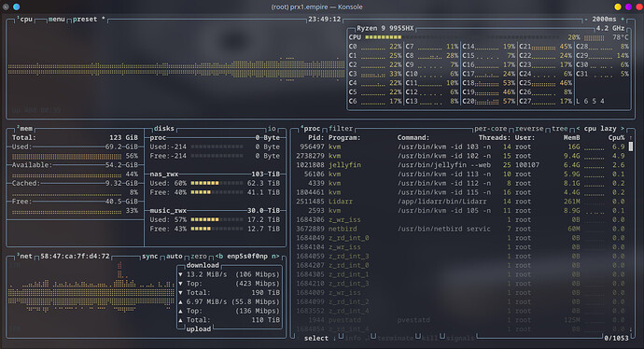The height and width of the screenshot is (349, 644).
Task: Click the blue pin icon in Konsole title bar
Action: (x=17, y=7)
